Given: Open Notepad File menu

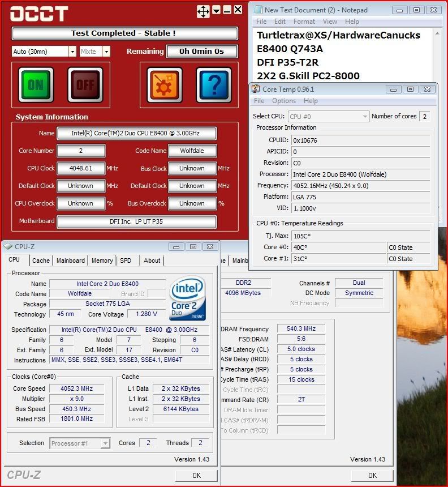Looking at the screenshot, I should tap(261, 22).
